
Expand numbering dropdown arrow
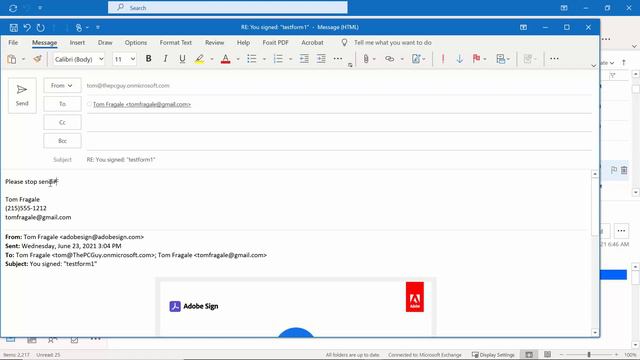pos(290,59)
